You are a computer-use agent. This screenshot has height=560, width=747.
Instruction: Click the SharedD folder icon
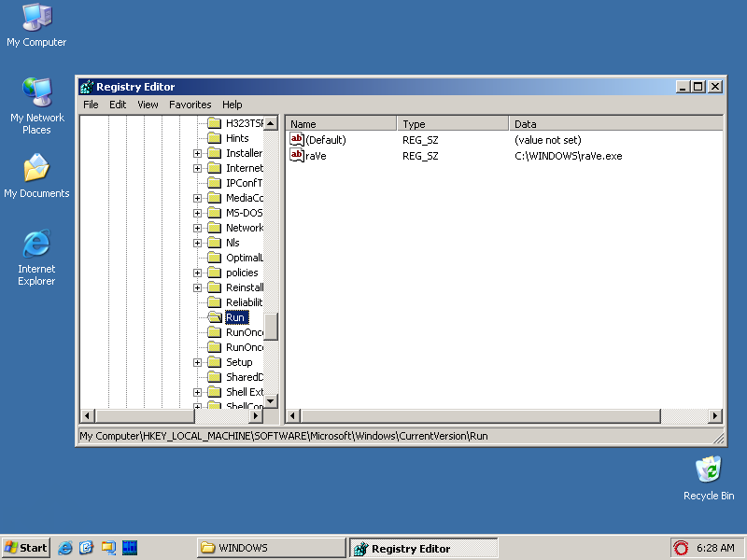coord(215,377)
